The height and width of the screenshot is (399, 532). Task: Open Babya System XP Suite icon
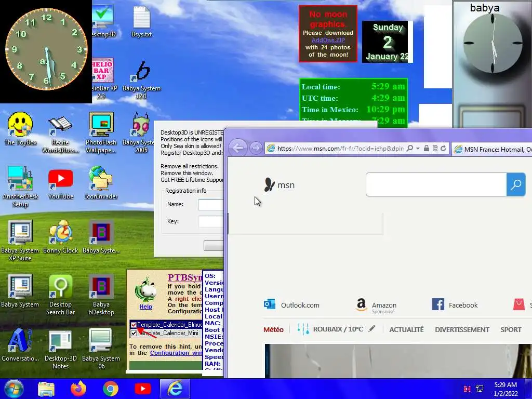[20, 240]
